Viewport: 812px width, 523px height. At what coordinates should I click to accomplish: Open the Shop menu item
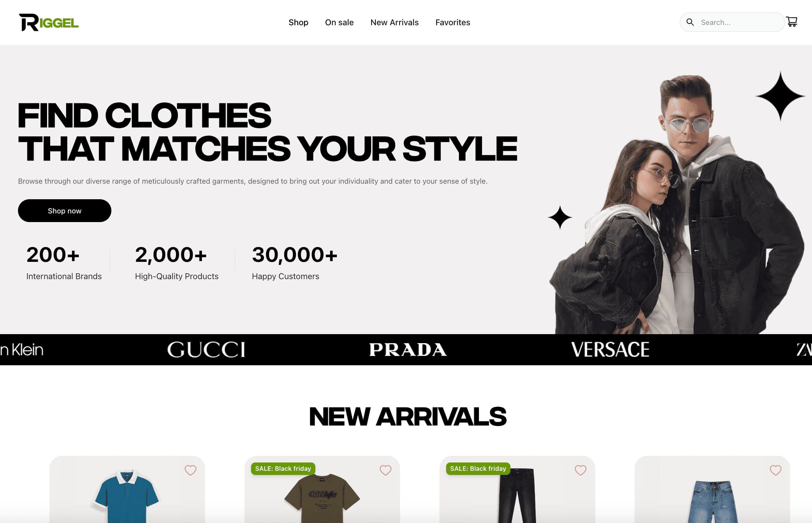click(x=298, y=22)
